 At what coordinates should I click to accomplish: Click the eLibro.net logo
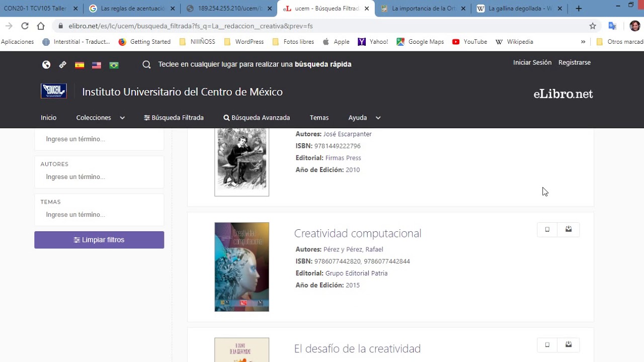563,94
